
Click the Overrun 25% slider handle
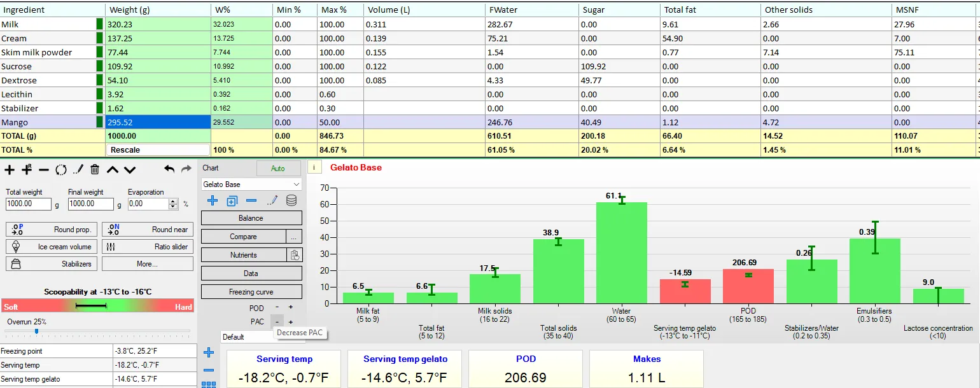coord(36,331)
